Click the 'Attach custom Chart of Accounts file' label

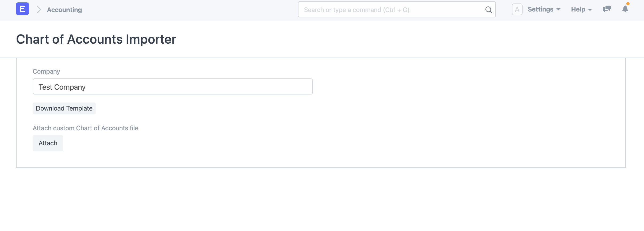tap(85, 128)
